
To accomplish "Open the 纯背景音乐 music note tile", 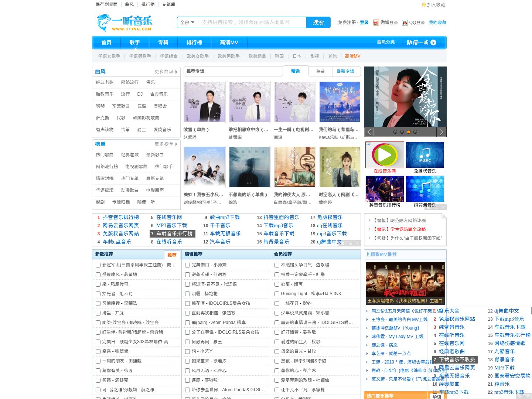I will [425, 189].
